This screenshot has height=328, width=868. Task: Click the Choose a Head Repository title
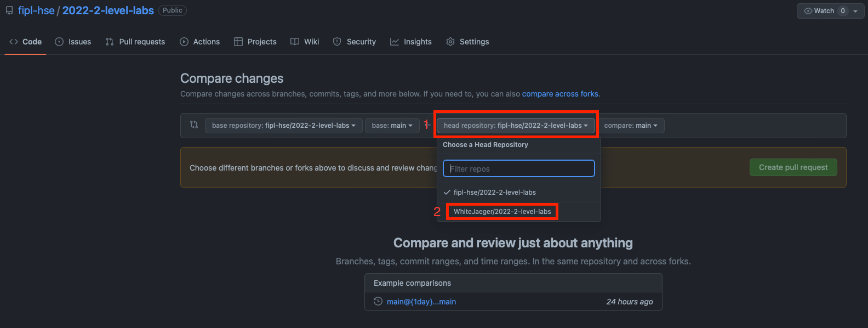coord(486,145)
